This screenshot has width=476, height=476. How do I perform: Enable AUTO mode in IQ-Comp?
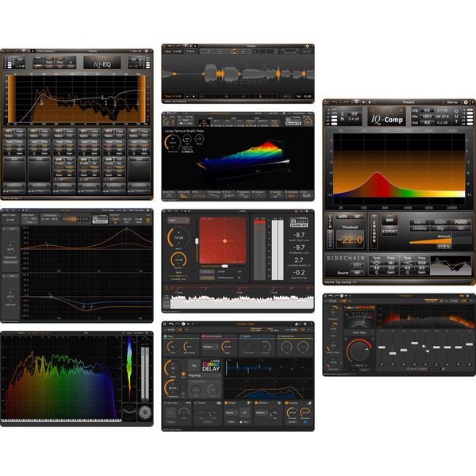[343, 217]
